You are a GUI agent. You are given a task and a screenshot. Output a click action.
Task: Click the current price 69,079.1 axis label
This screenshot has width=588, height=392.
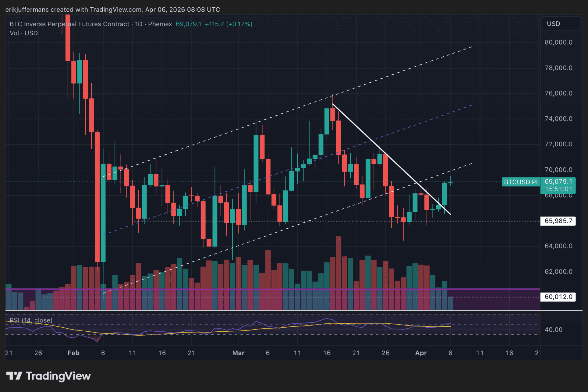(558, 182)
